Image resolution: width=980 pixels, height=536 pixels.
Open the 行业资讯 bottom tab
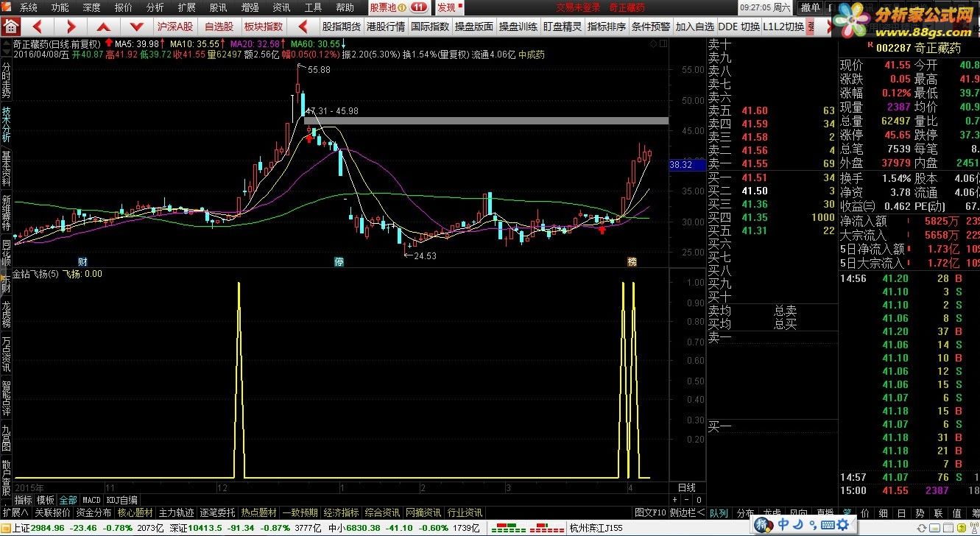[465, 512]
